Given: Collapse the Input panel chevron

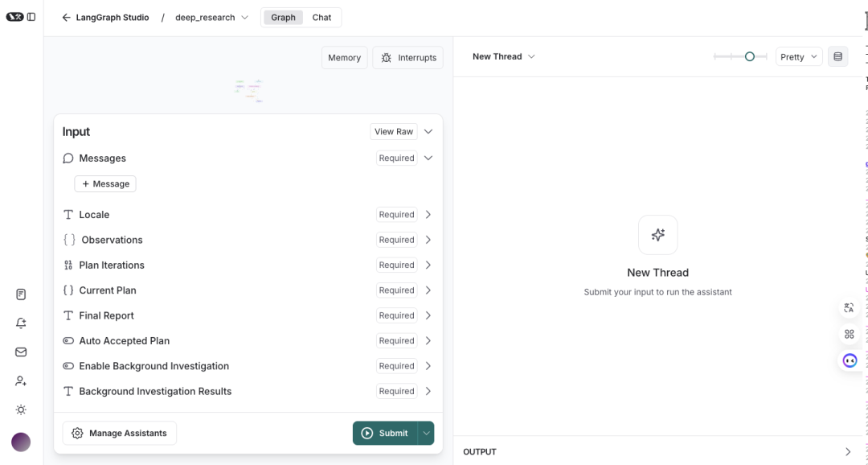Looking at the screenshot, I should click(x=428, y=132).
